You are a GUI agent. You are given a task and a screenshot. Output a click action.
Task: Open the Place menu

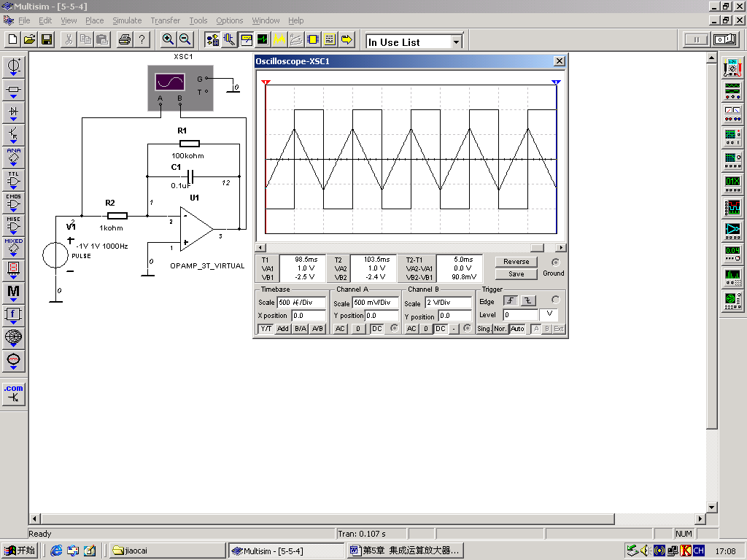click(x=94, y=20)
